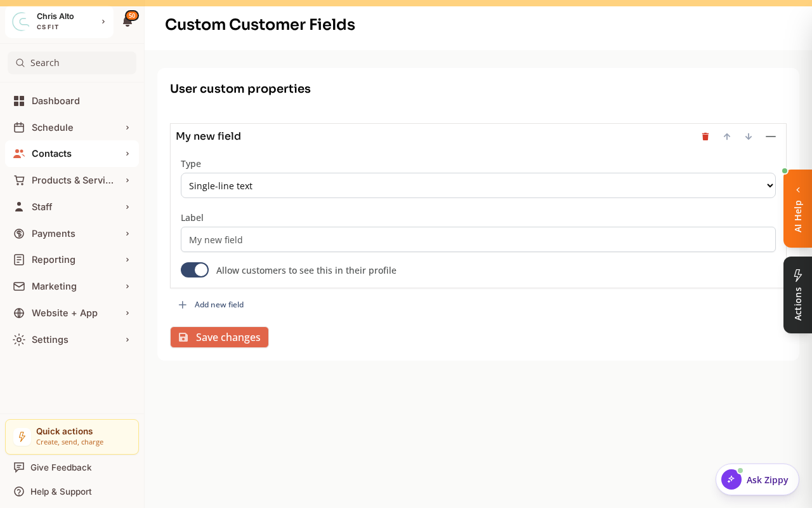Click Add new field link
Viewport: 812px width, 508px height.
[x=219, y=305]
